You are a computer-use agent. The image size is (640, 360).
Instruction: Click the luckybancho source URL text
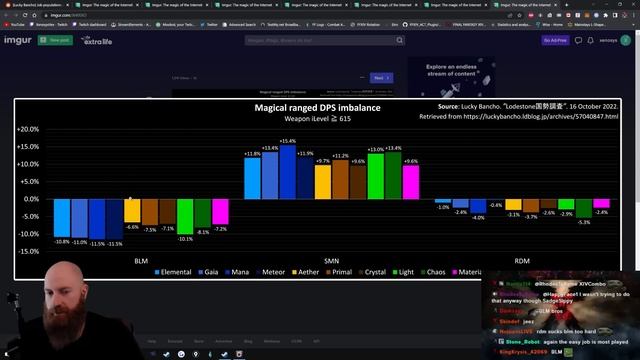click(541, 116)
